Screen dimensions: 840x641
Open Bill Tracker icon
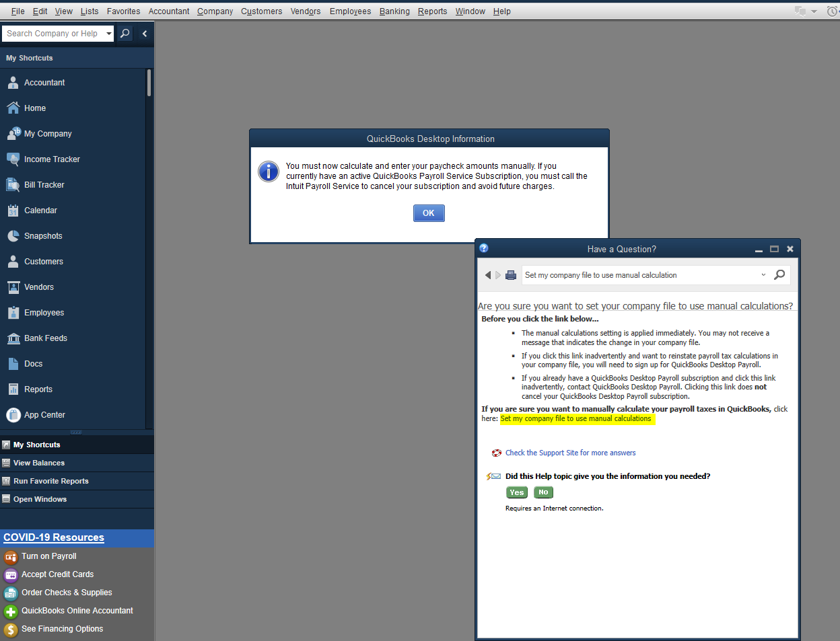[13, 185]
